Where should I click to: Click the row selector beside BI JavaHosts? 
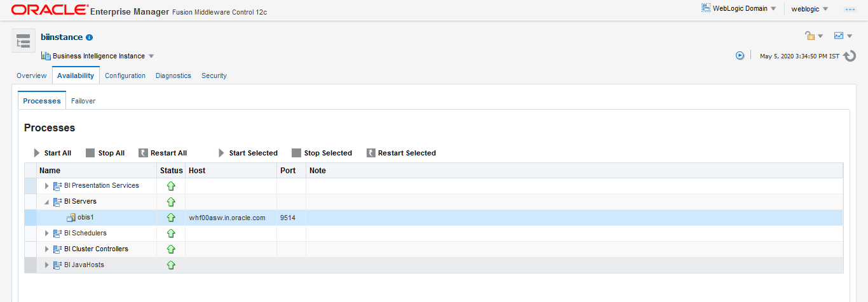pyautogui.click(x=31, y=265)
